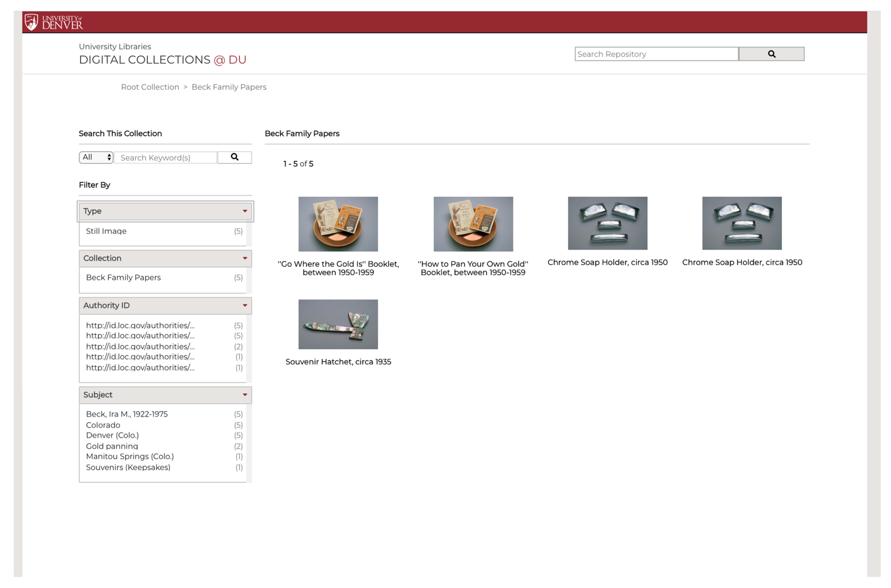
Task: Collapse the Subject filter panel
Action: pos(245,395)
